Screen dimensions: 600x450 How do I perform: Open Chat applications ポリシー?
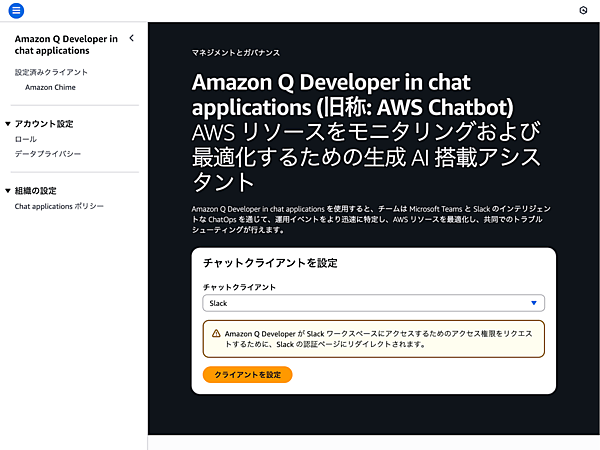(x=59, y=206)
